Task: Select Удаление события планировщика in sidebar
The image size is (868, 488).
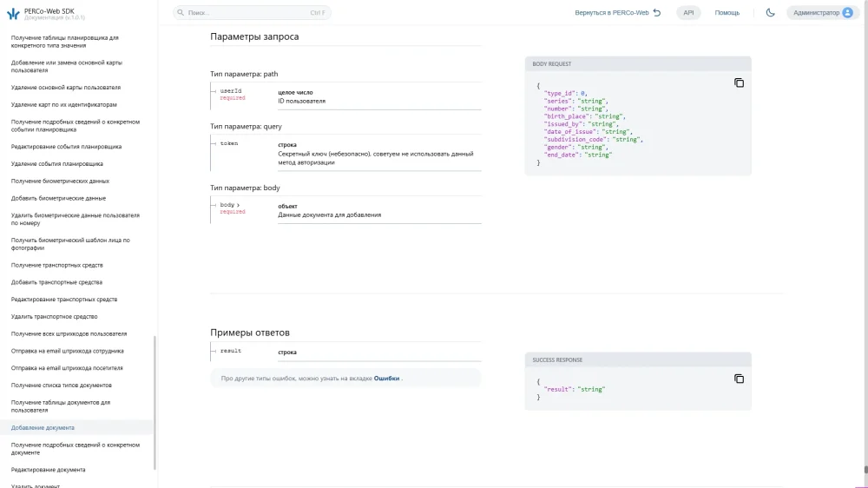Action: [x=57, y=164]
